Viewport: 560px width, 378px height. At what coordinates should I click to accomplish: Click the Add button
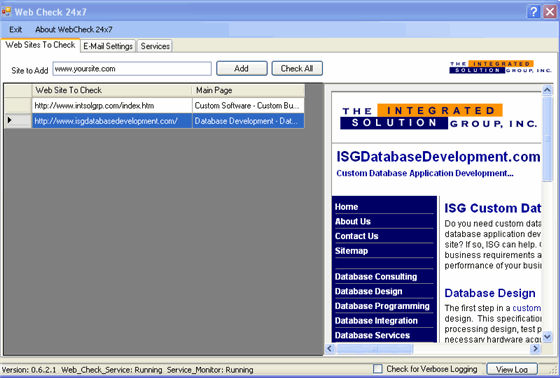(241, 68)
